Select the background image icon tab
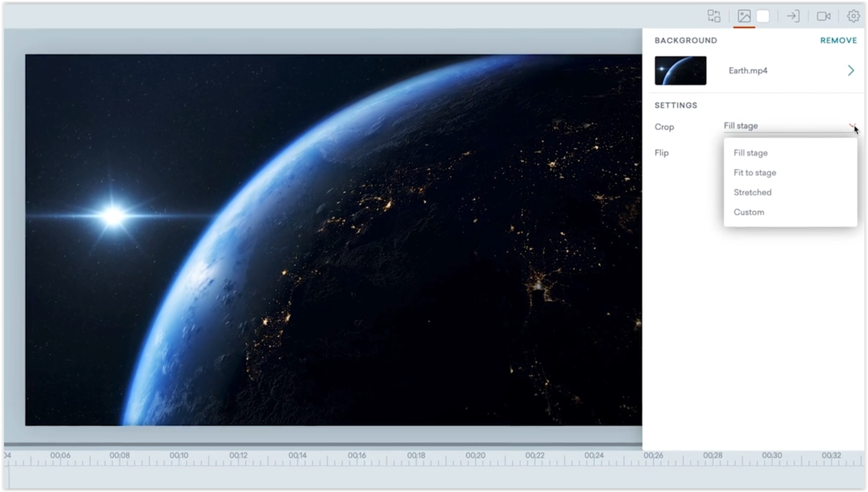Viewport: 868px width, 492px height. (x=744, y=16)
